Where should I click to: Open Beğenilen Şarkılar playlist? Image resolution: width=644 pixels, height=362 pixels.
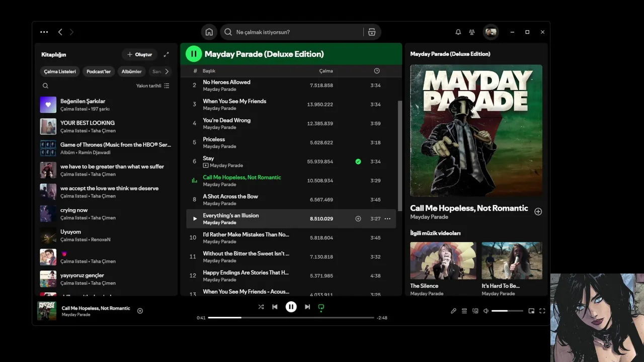107,105
